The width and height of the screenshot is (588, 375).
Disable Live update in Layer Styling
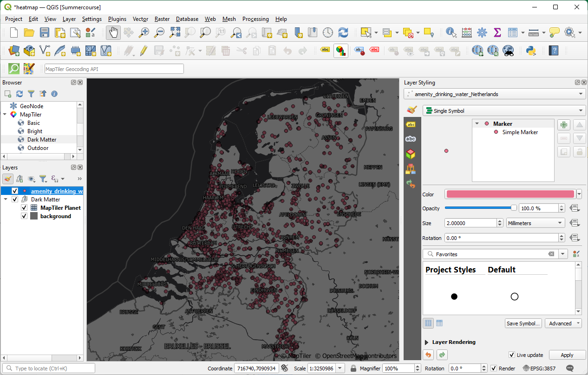click(511, 355)
